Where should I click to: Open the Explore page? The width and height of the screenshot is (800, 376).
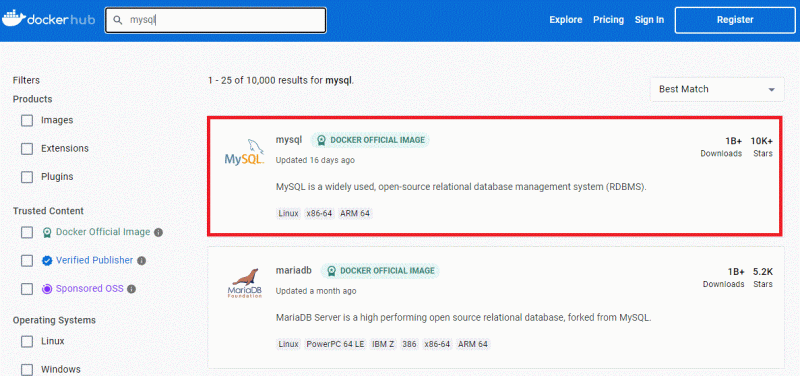[x=565, y=20]
